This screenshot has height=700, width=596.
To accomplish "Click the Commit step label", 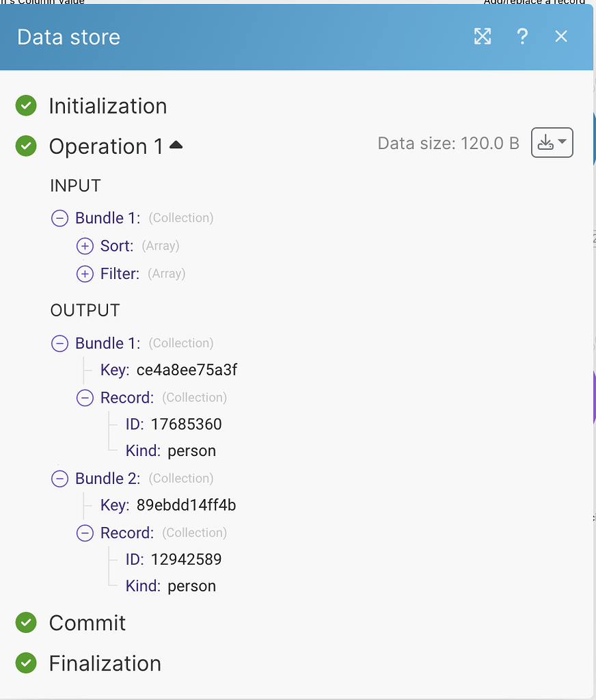I will (x=87, y=623).
